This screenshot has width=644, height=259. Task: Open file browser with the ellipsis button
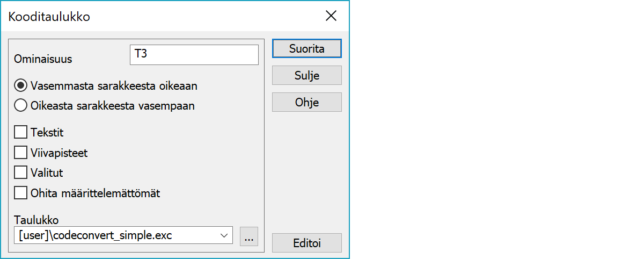249,236
